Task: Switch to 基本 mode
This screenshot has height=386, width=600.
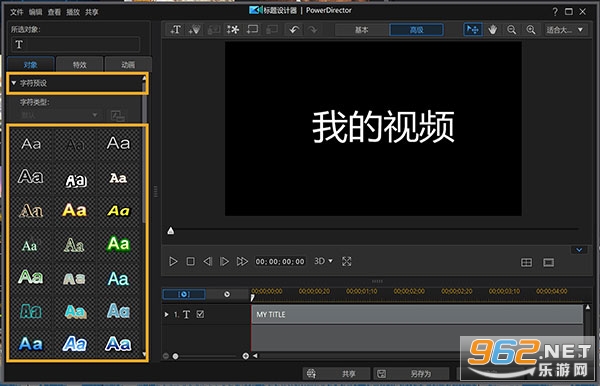Action: (x=362, y=30)
